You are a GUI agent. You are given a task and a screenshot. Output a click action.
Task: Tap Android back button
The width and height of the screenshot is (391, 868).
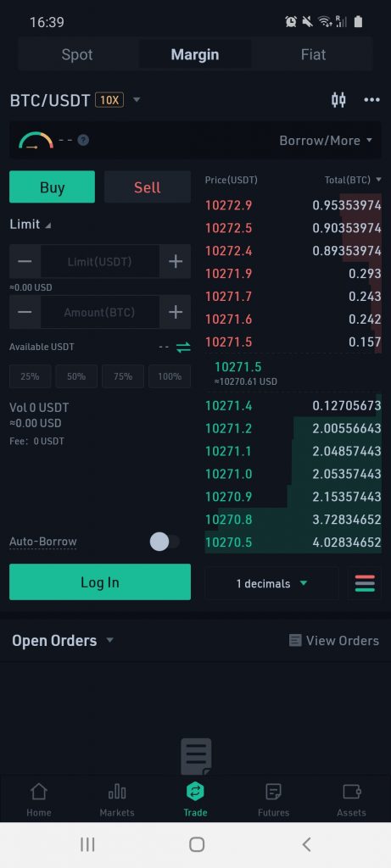pyautogui.click(x=306, y=844)
